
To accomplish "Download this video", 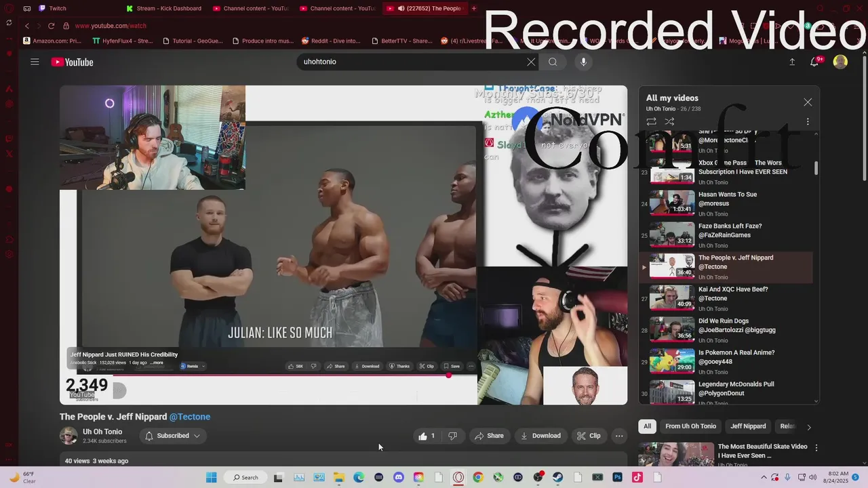I will coord(540,436).
